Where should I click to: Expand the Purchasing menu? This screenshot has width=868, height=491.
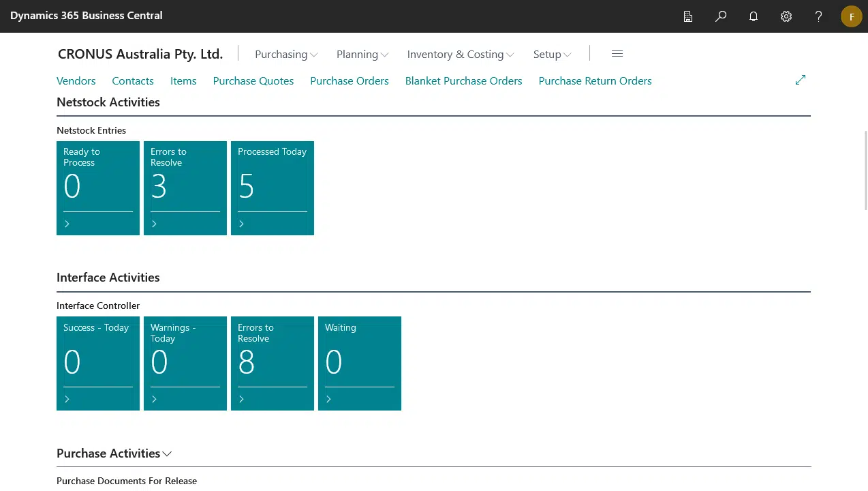pyautogui.click(x=286, y=54)
